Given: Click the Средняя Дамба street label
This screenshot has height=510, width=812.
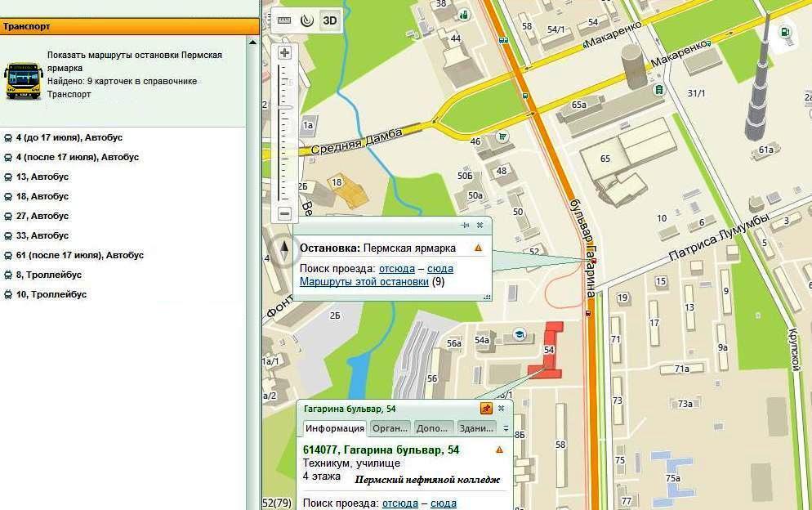Looking at the screenshot, I should (356, 142).
